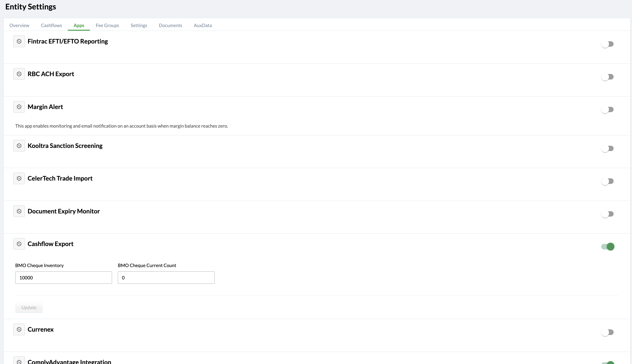
Task: Switch on the Currenex app toggle
Action: click(x=608, y=332)
